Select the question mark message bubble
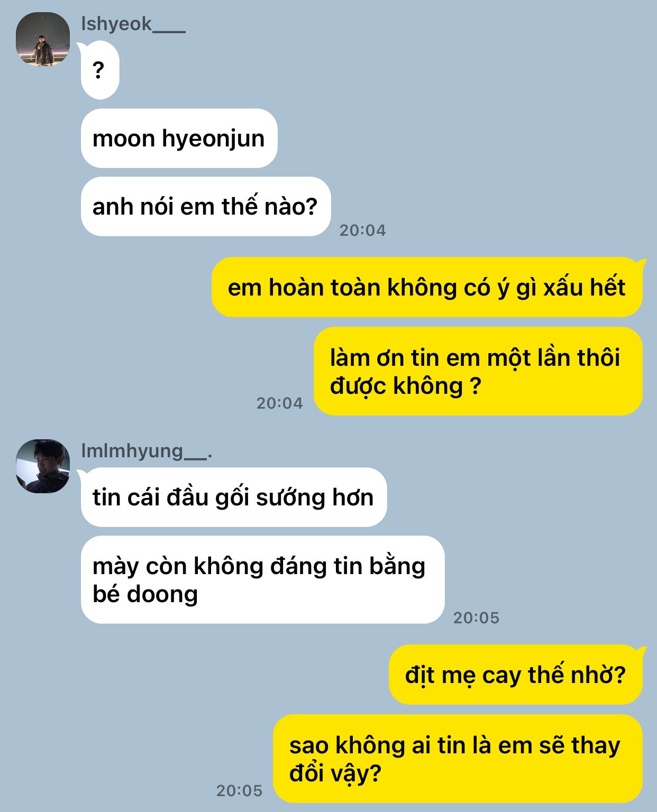657x812 pixels. point(100,70)
